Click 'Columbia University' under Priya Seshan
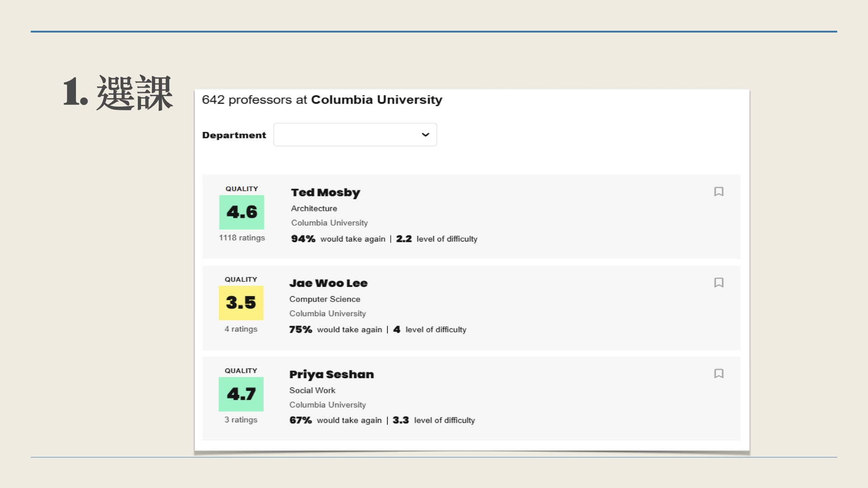The height and width of the screenshot is (488, 868). pos(328,405)
